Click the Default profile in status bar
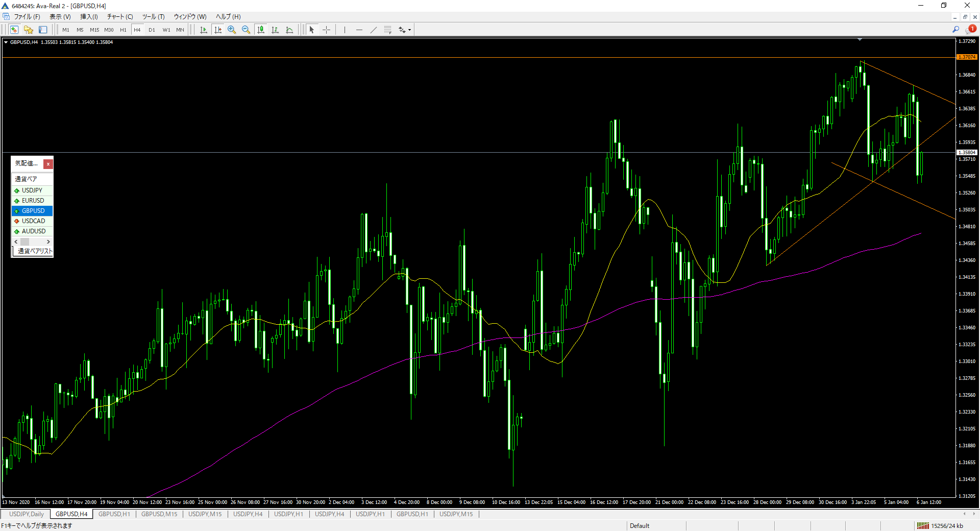The height and width of the screenshot is (531, 980). 640,526
